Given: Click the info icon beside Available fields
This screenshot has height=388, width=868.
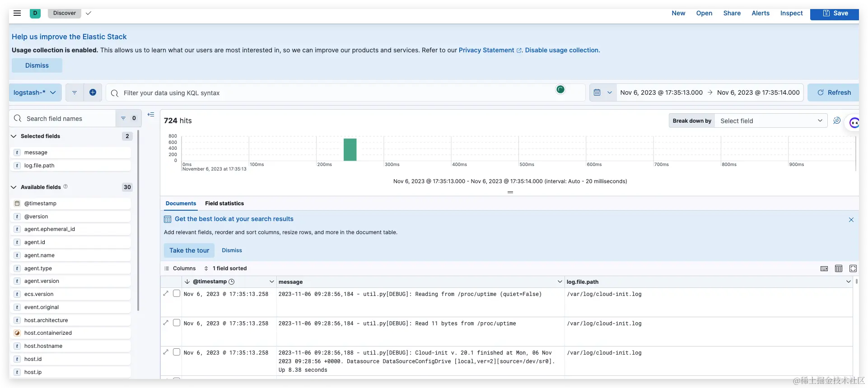Looking at the screenshot, I should coord(65,186).
